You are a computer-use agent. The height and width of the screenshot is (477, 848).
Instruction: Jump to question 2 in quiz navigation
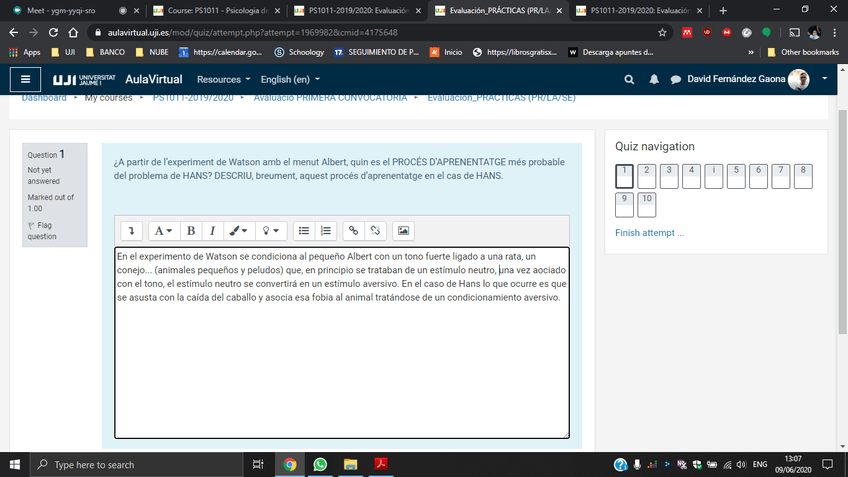click(646, 176)
